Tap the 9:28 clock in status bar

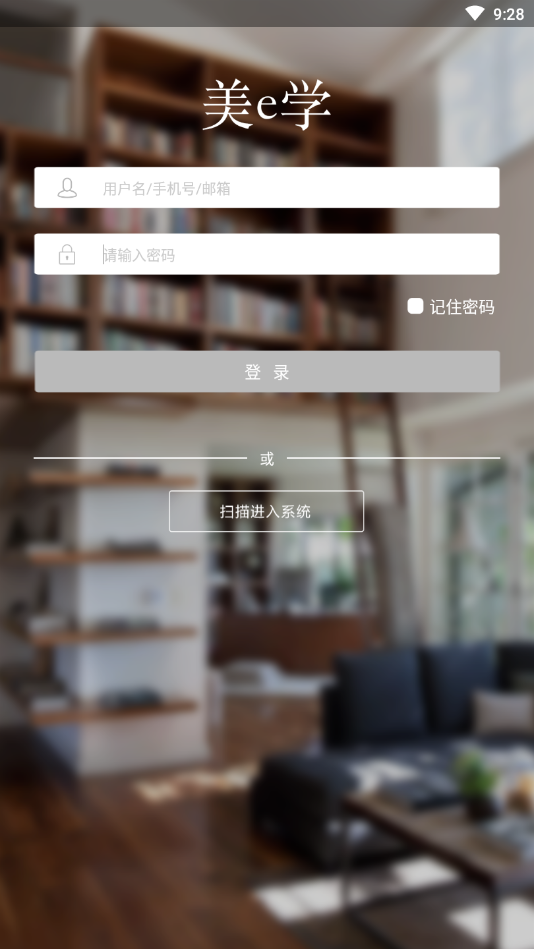(509, 14)
